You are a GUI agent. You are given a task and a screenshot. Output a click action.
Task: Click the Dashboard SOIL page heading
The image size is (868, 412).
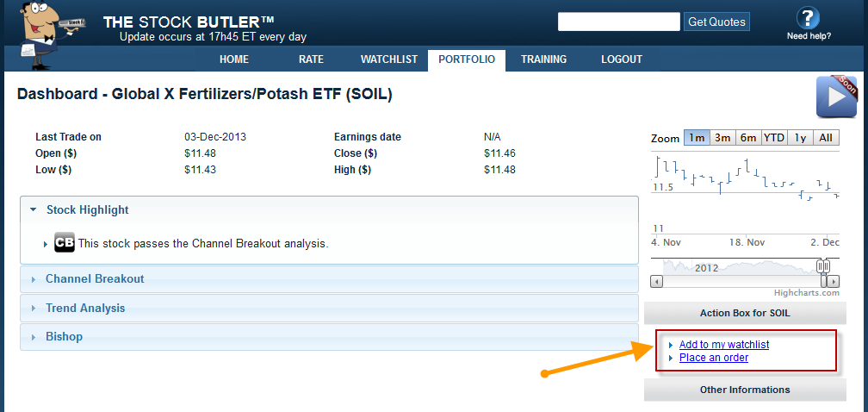tap(205, 94)
